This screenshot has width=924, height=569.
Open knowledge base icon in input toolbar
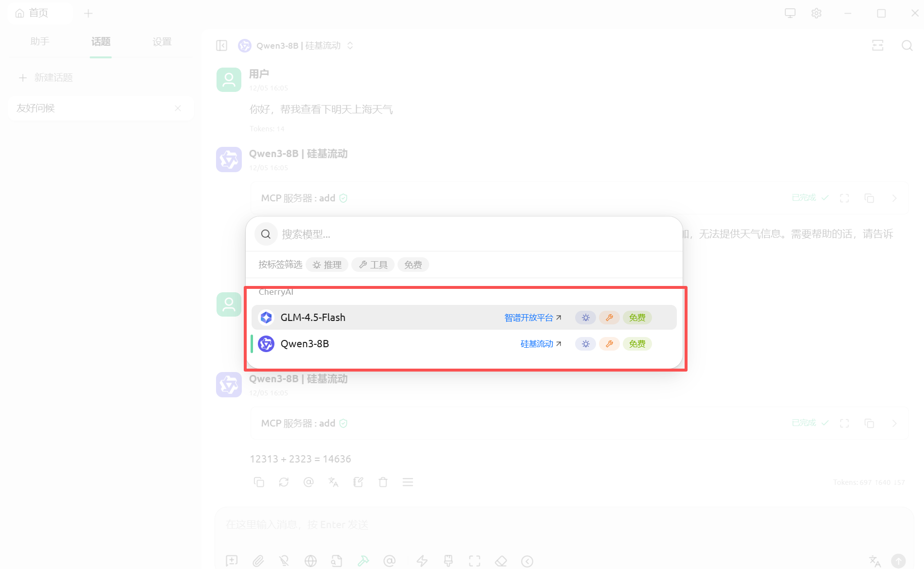pyautogui.click(x=337, y=561)
